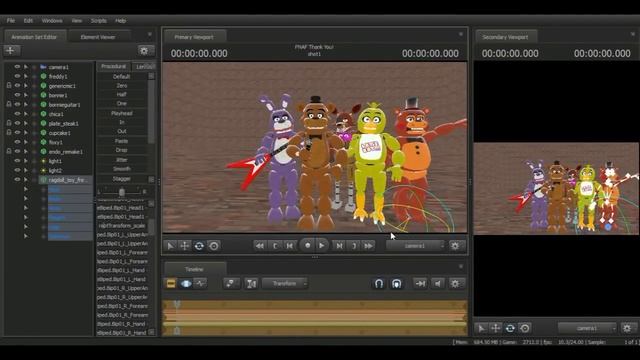
Task: Click the ripple edit arrow icon
Action: tap(420, 283)
